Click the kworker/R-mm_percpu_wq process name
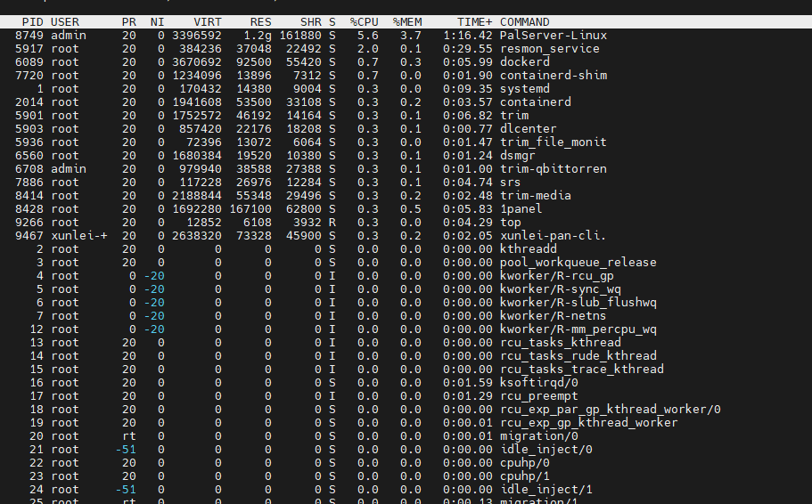 (578, 329)
